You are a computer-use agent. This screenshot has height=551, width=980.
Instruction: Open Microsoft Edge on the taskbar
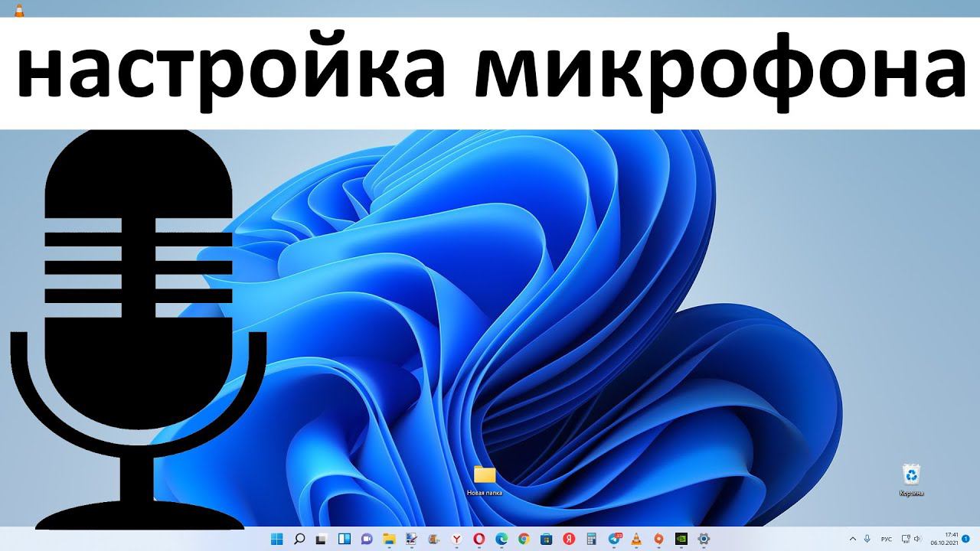pyautogui.click(x=501, y=539)
